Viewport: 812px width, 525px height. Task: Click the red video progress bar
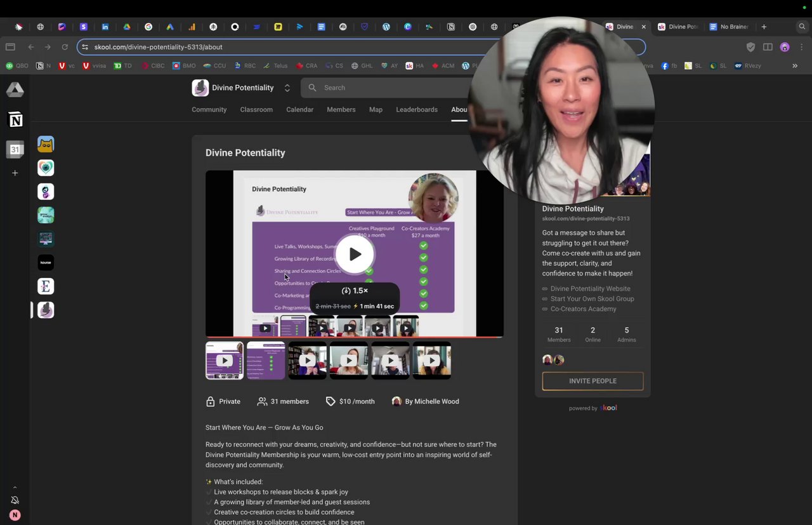355,336
